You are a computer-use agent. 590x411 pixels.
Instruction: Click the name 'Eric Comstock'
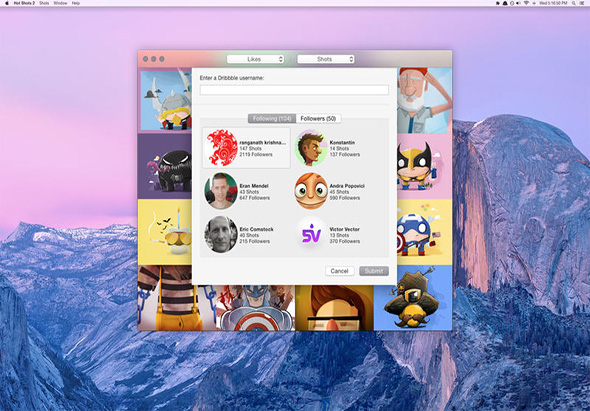[257, 229]
